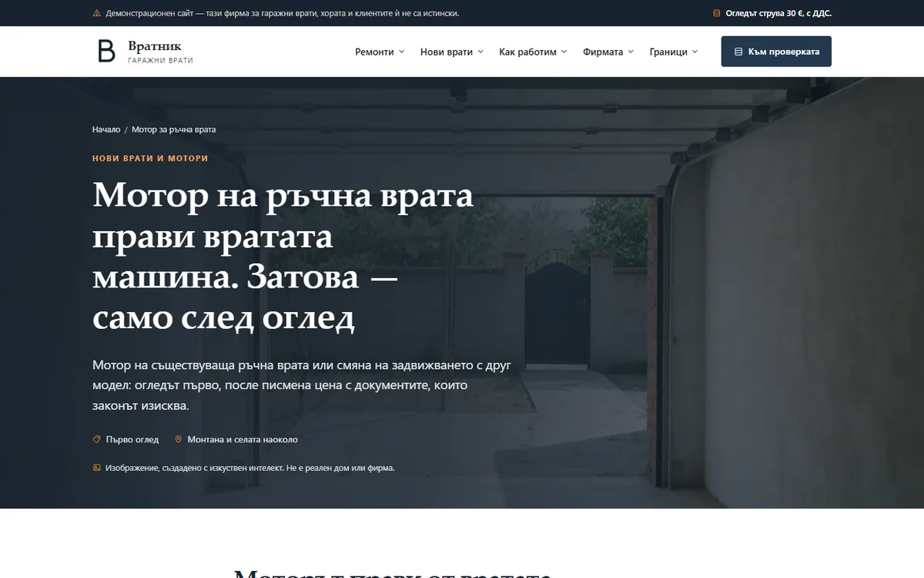Click the Първо оглед text
The width and height of the screenshot is (924, 578).
[132, 439]
